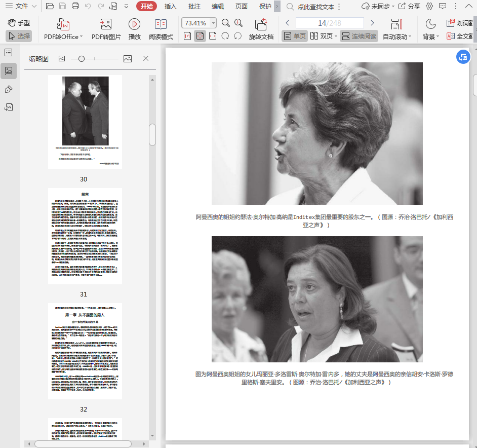The image size is (477, 448).
Task: Switch to the 批注 annotation tab
Action: [194, 7]
